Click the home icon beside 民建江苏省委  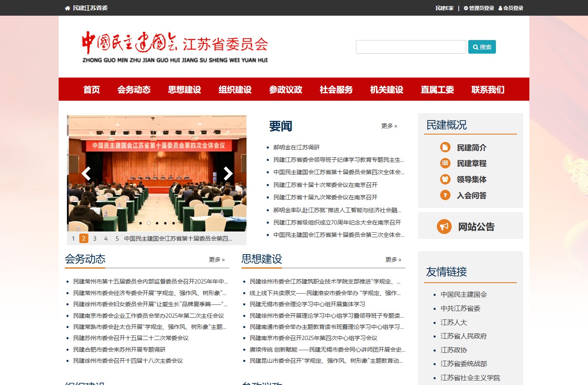coord(68,8)
